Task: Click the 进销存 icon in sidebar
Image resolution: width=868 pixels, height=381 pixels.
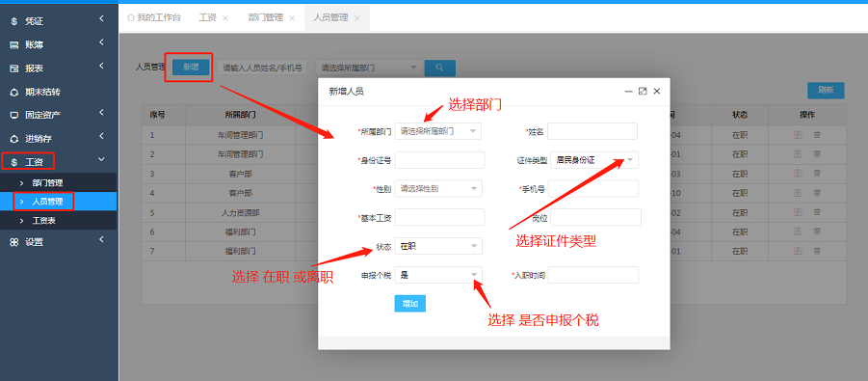Action: pos(13,138)
